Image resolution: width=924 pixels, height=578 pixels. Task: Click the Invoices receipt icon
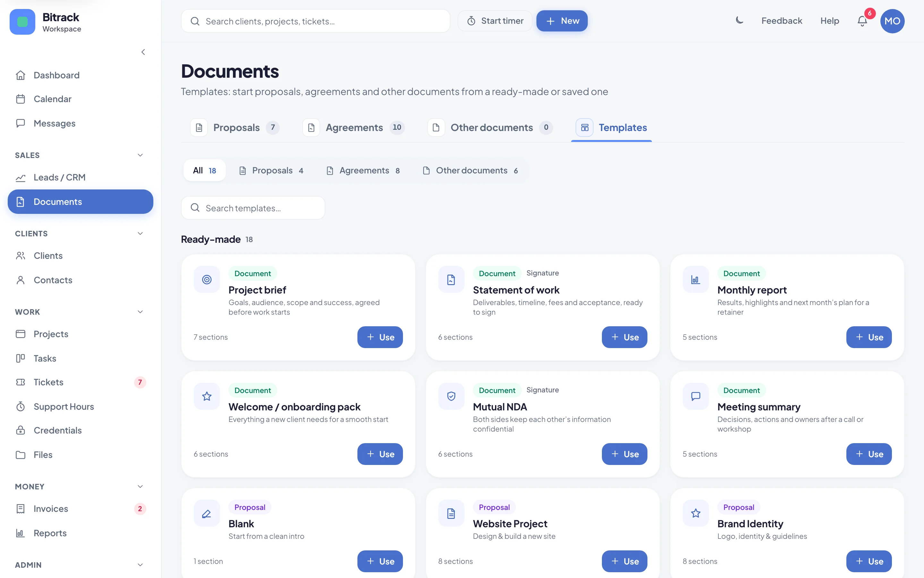(21, 509)
